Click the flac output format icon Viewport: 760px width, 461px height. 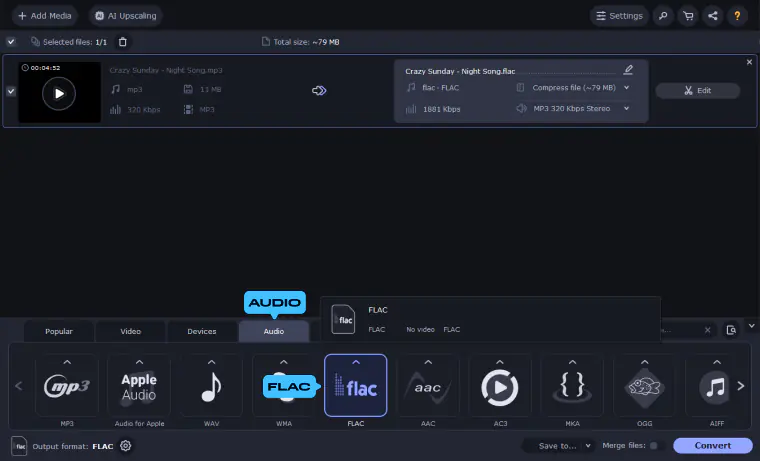(19, 446)
